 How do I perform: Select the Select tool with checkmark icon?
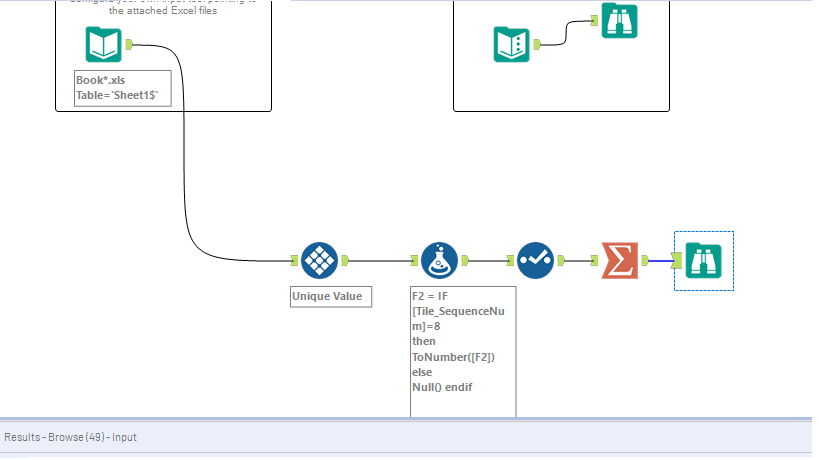(x=535, y=260)
